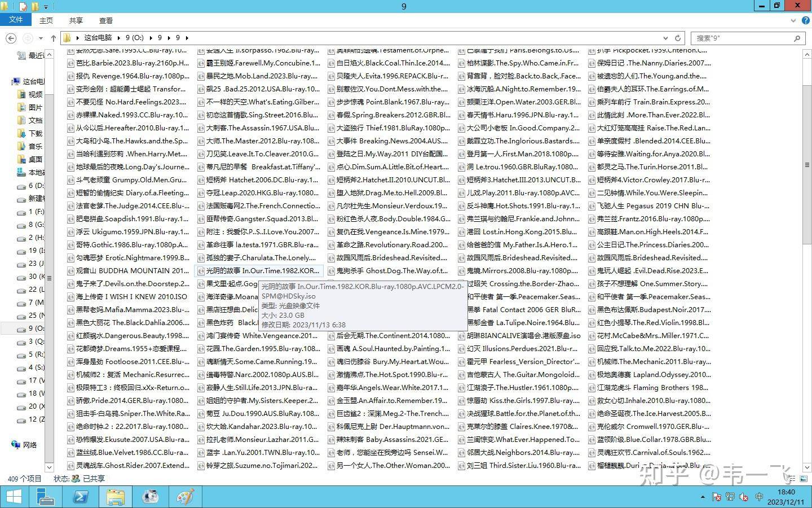Click the icon of 白日焰火.Black.Coal.Thin.Ice file
The height and width of the screenshot is (508, 812).
coord(331,63)
